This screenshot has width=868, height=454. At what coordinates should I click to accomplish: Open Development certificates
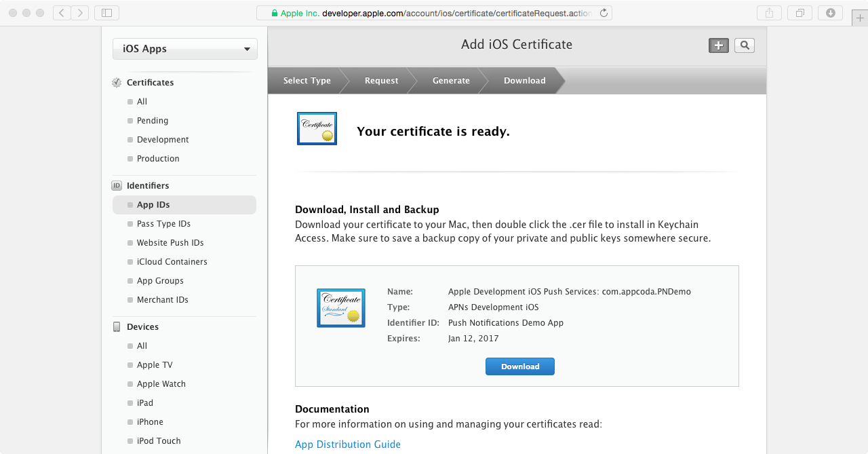pyautogui.click(x=163, y=140)
